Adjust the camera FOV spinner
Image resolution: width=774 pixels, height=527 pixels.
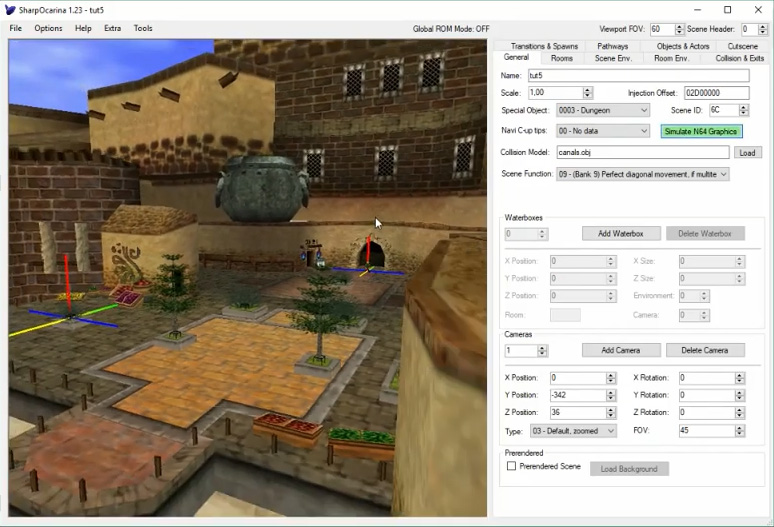[x=739, y=430]
